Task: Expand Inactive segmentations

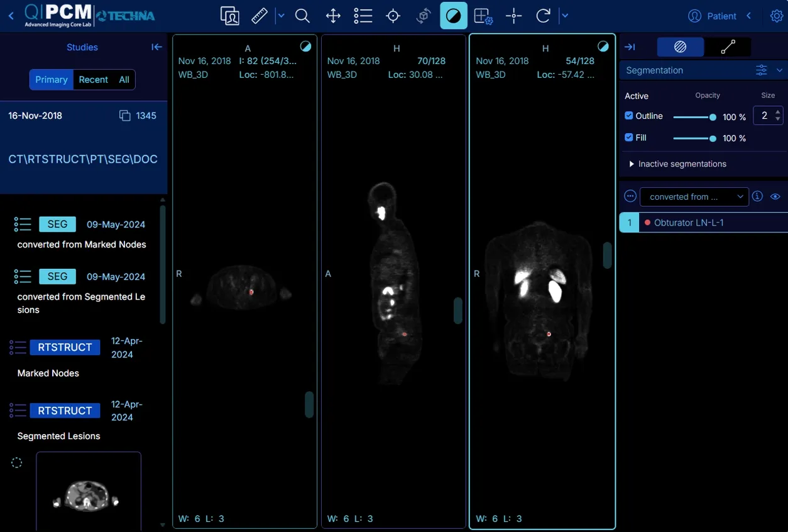Action: [x=677, y=164]
